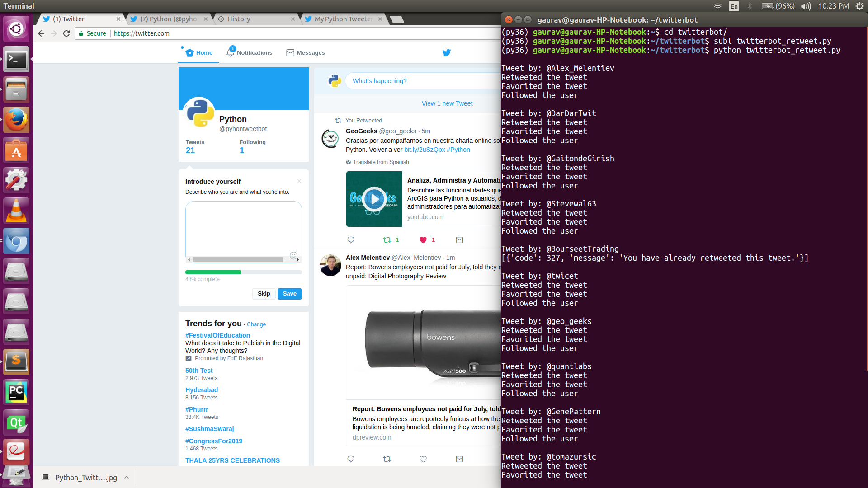This screenshot has width=868, height=488.
Task: Reload the Twitter page
Action: tap(66, 33)
